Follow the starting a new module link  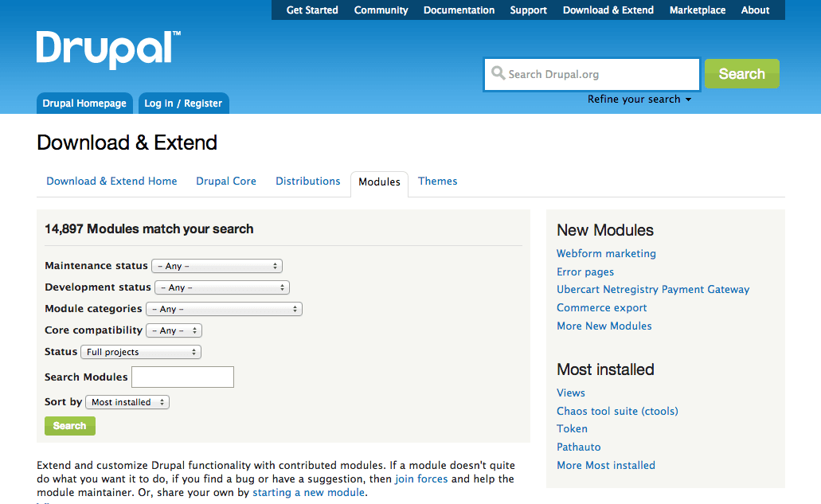point(309,493)
